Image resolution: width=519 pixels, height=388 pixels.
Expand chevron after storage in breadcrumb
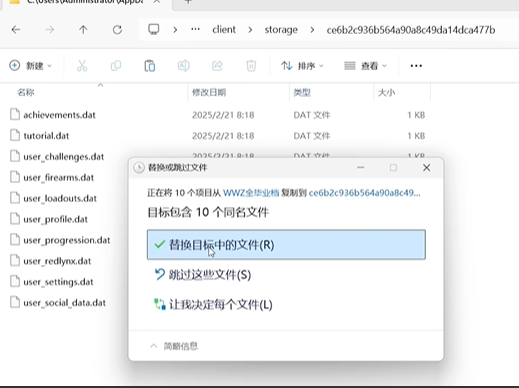click(x=312, y=30)
